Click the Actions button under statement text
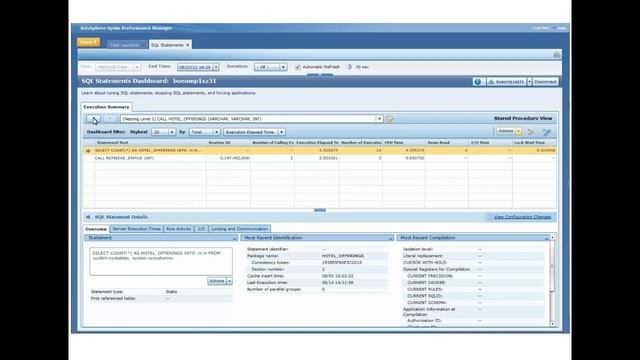 217,281
